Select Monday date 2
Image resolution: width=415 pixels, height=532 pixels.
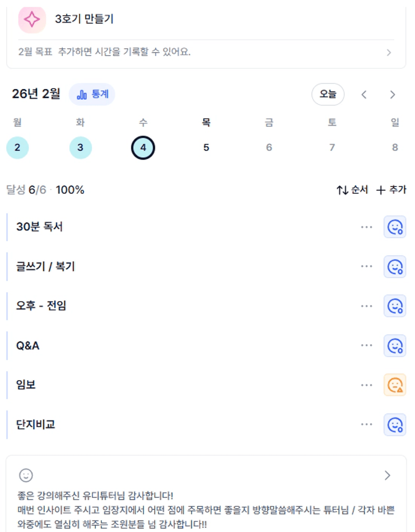pos(18,148)
